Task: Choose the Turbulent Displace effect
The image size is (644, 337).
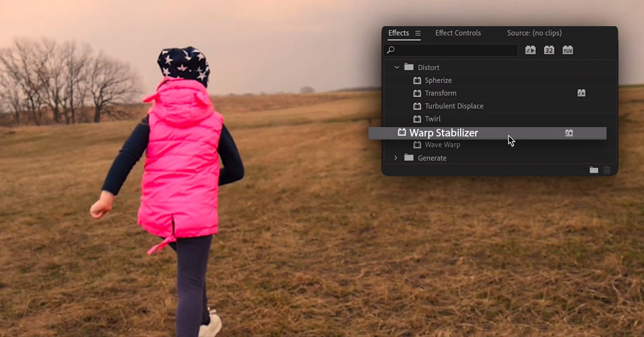Action: click(x=454, y=106)
